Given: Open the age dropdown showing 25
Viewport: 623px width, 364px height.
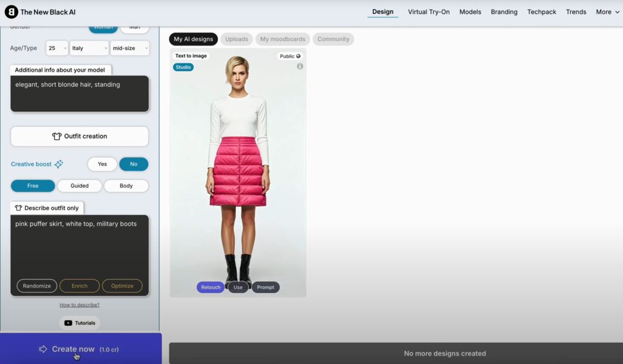Looking at the screenshot, I should (x=57, y=48).
